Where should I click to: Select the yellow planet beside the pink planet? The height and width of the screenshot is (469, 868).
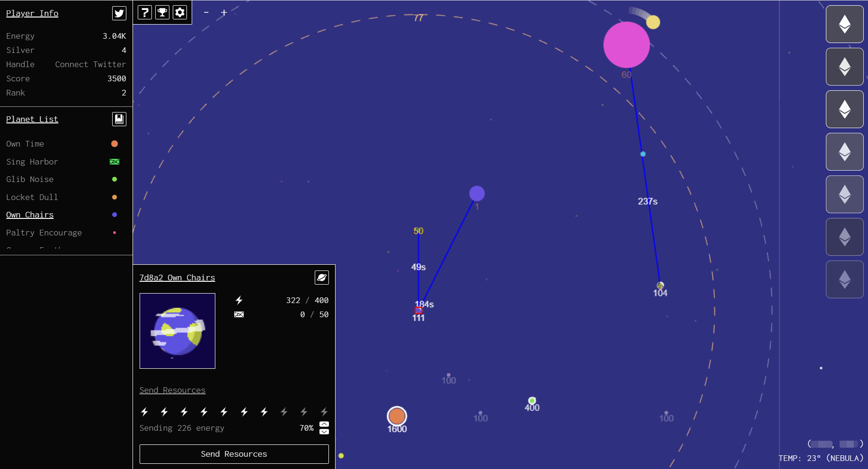point(653,22)
